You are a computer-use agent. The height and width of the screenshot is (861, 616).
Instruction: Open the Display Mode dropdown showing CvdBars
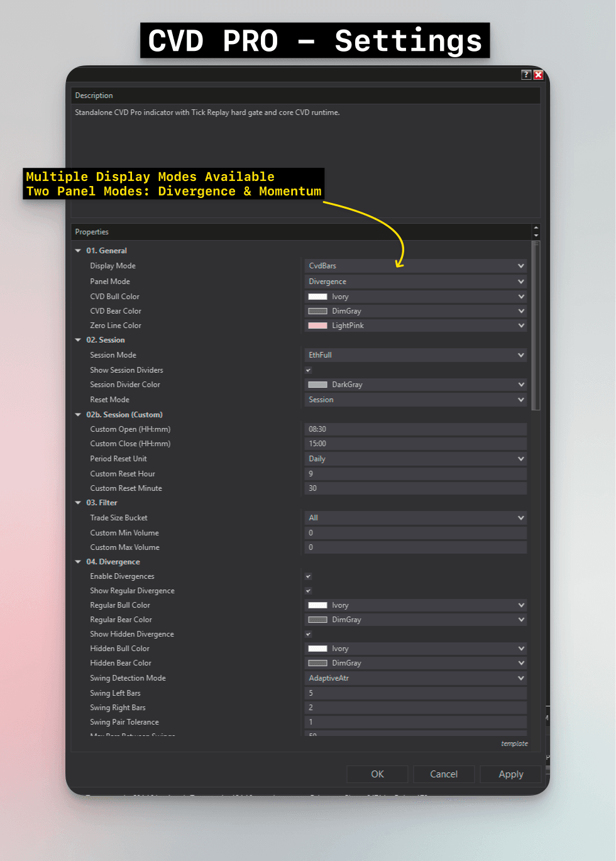pyautogui.click(x=415, y=265)
